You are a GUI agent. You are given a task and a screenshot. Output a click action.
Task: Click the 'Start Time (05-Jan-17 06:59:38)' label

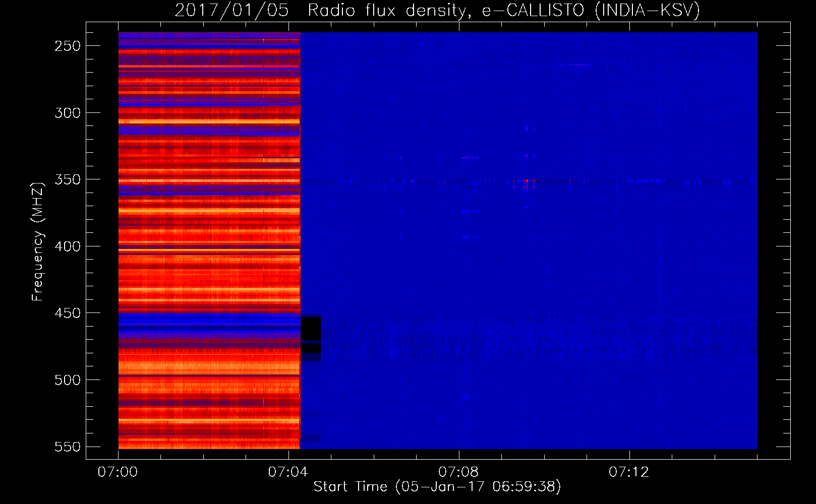[437, 487]
